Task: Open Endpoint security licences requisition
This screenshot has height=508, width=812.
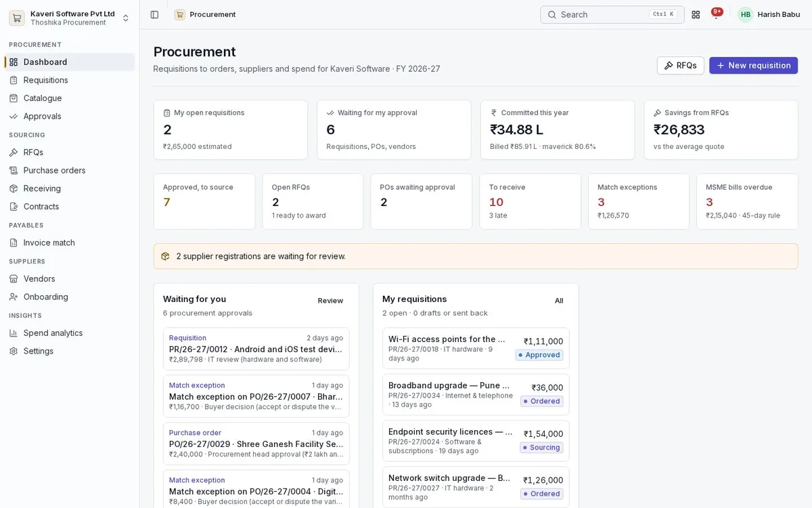Action: (x=476, y=441)
